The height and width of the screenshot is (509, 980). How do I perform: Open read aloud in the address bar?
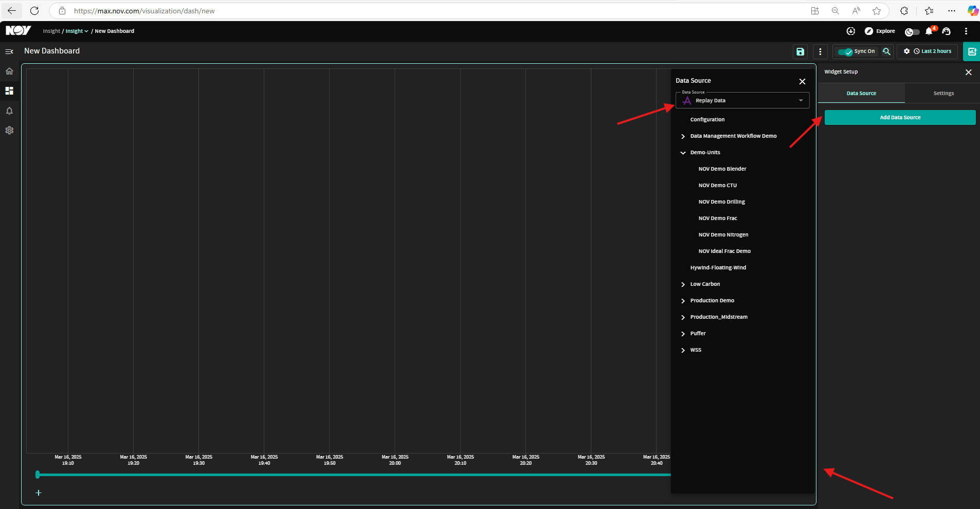click(x=856, y=11)
